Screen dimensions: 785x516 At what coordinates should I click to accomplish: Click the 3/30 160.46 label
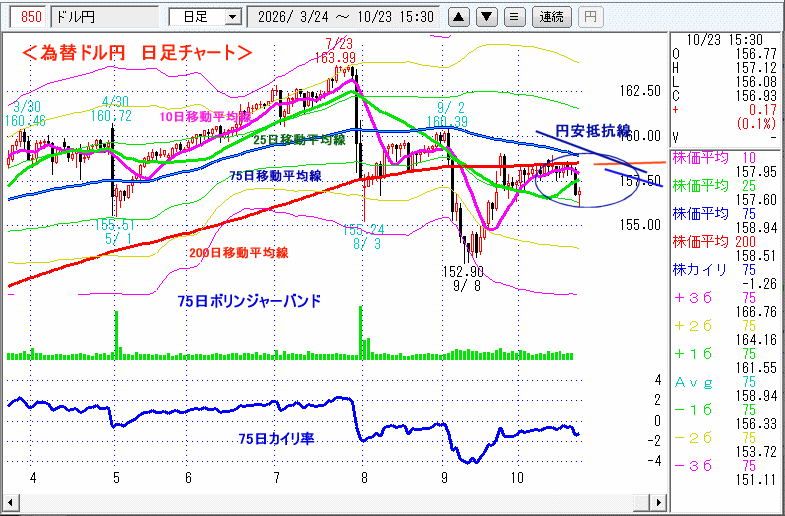coord(25,114)
